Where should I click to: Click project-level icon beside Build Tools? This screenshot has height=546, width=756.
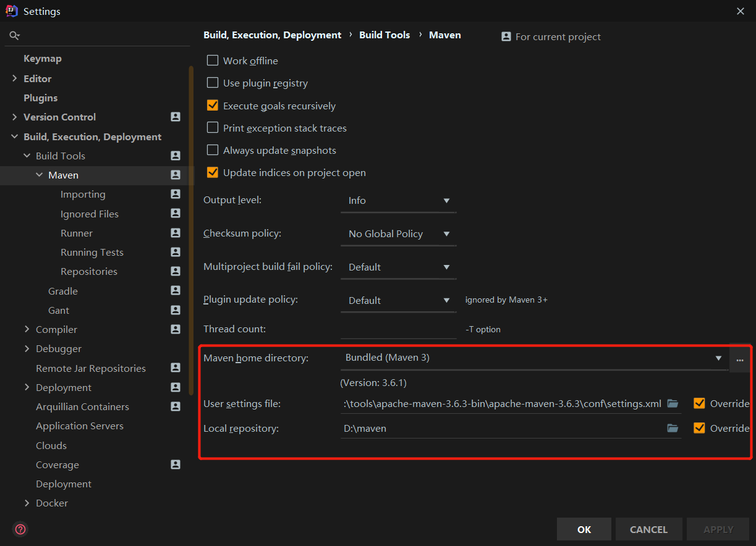coord(176,156)
